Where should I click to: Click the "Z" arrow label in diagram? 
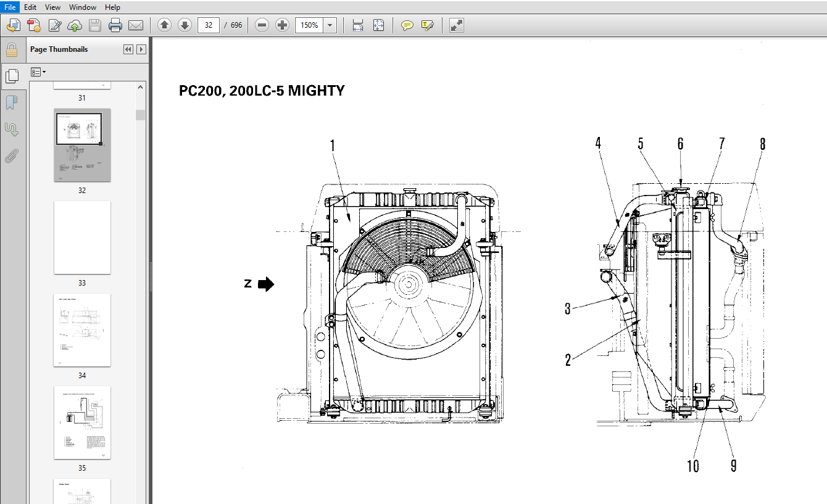tap(259, 284)
